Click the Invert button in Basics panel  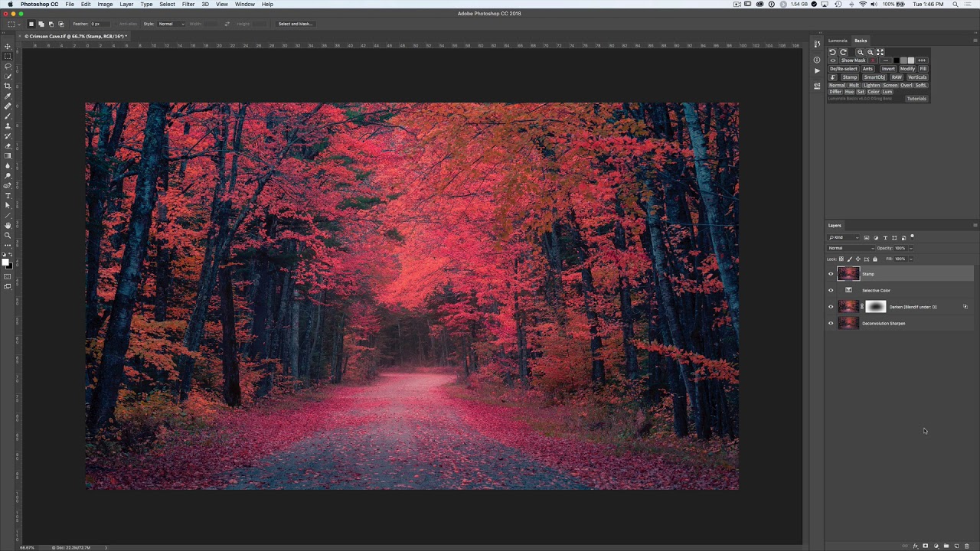pos(888,69)
